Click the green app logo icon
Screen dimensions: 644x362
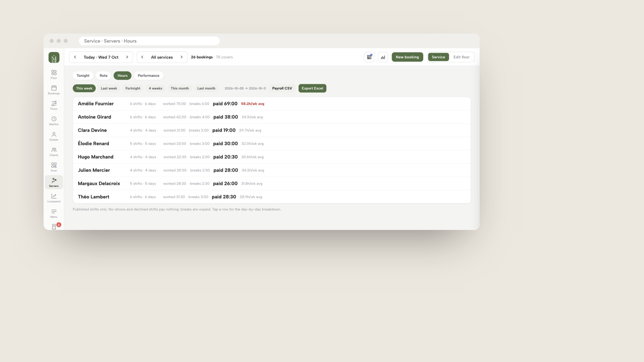tap(54, 57)
